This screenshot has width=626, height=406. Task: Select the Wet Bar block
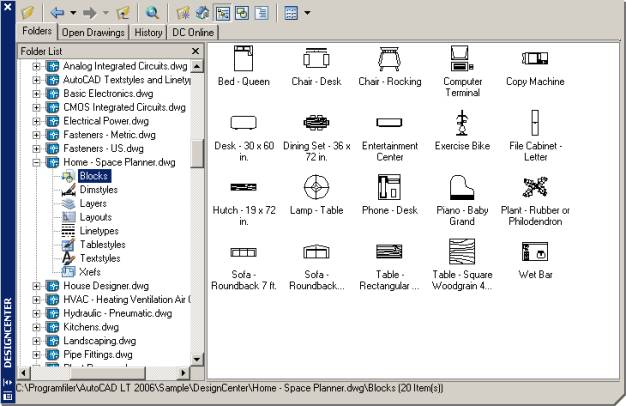535,260
